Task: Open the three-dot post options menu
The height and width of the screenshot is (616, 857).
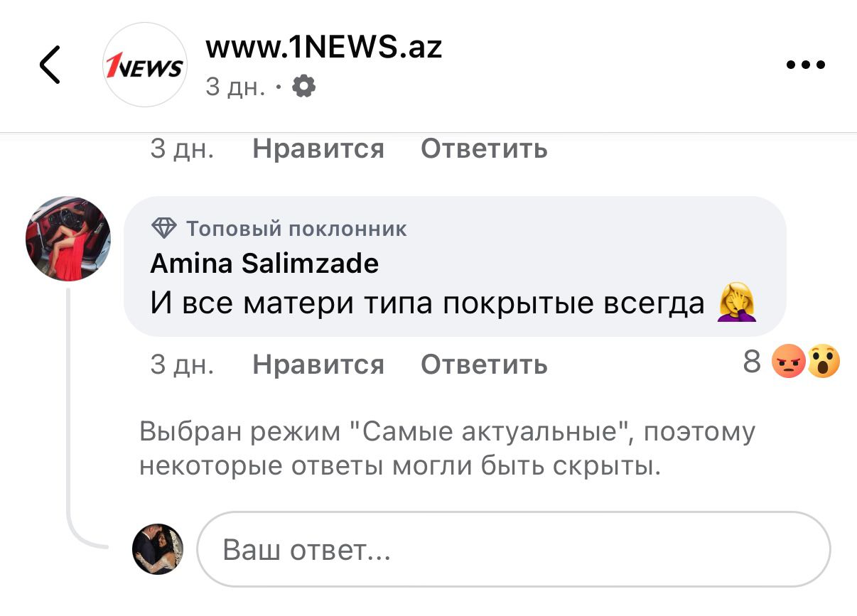Action: (806, 65)
